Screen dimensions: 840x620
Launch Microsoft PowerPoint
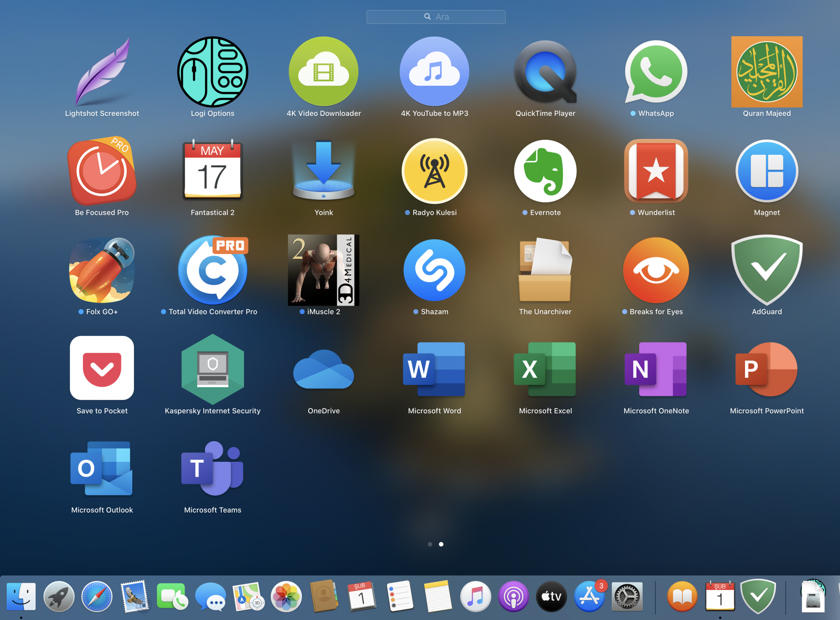pyautogui.click(x=767, y=369)
